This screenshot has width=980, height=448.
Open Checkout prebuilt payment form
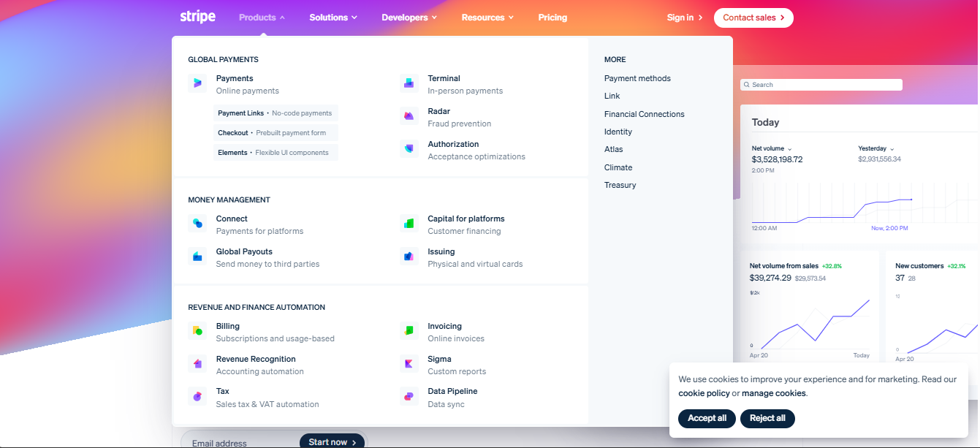[276, 133]
